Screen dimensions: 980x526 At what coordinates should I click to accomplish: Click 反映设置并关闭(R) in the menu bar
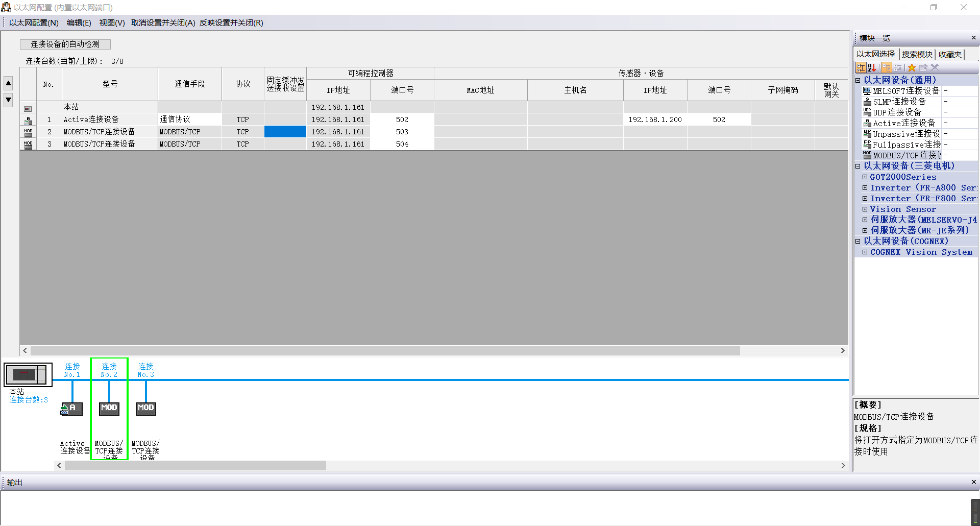click(x=231, y=23)
